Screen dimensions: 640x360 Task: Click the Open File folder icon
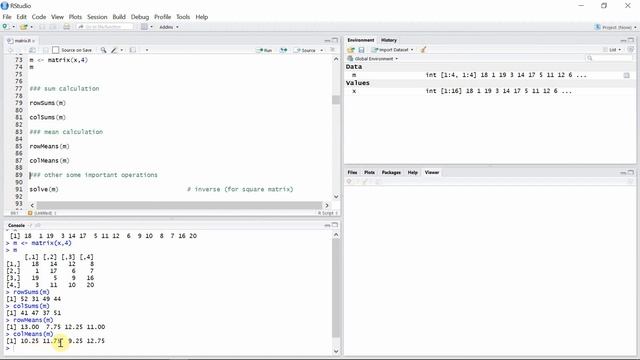point(24,27)
